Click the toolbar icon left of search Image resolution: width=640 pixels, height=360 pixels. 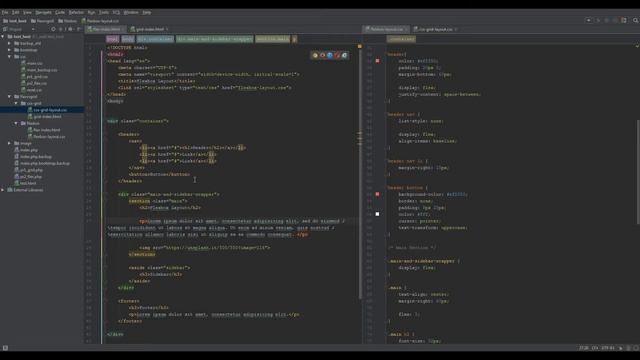(624, 20)
